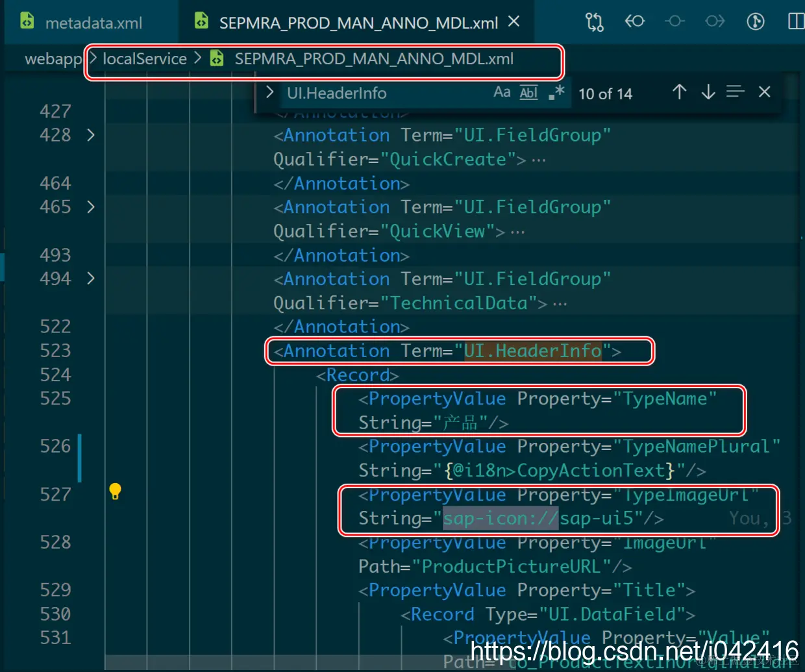Click the circular run/source action icon
The image size is (805, 672).
(756, 21)
